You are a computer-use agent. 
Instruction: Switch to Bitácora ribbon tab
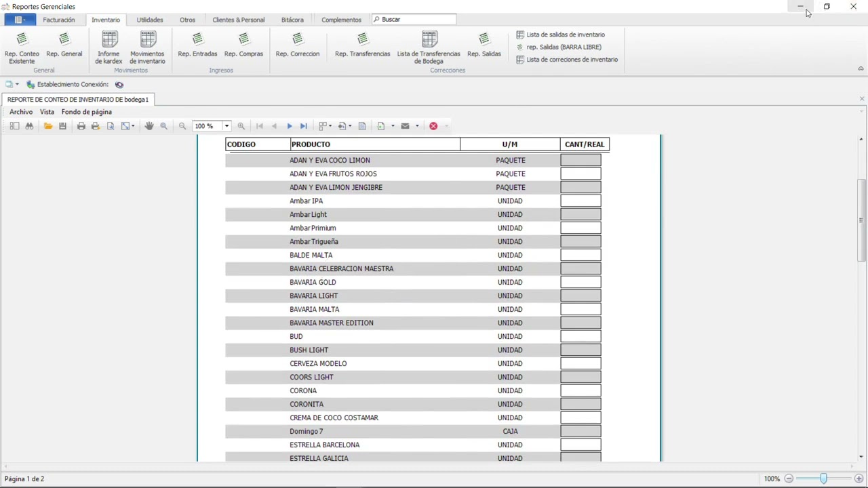pyautogui.click(x=292, y=20)
